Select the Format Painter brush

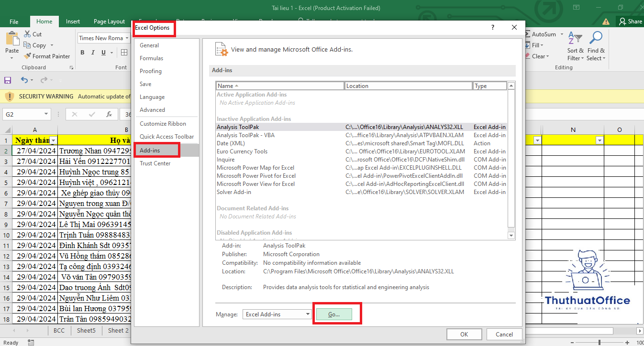point(27,56)
